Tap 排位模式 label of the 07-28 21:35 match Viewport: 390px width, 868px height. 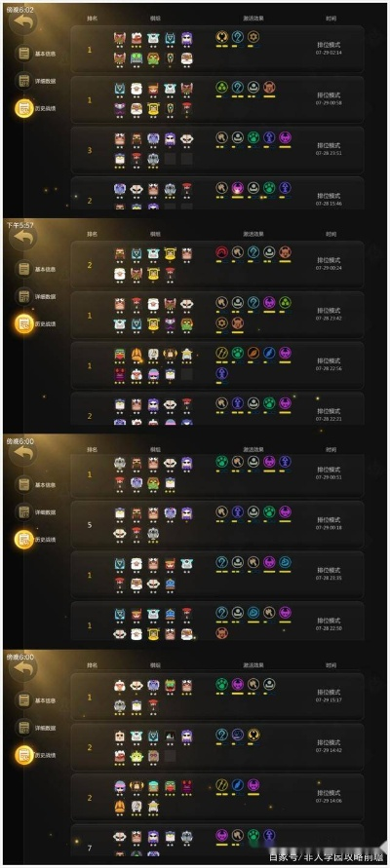coord(330,570)
